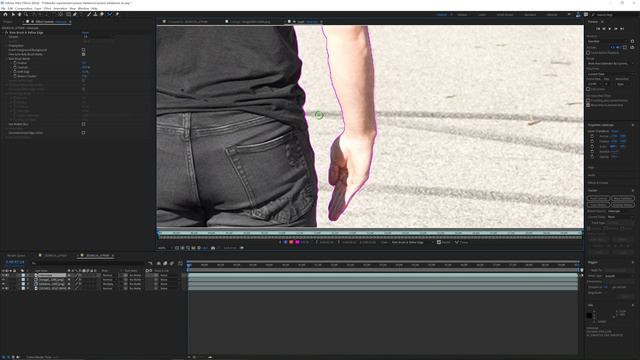This screenshot has width=640, height=360.
Task: Open the Composition menu
Action: [x=23, y=8]
